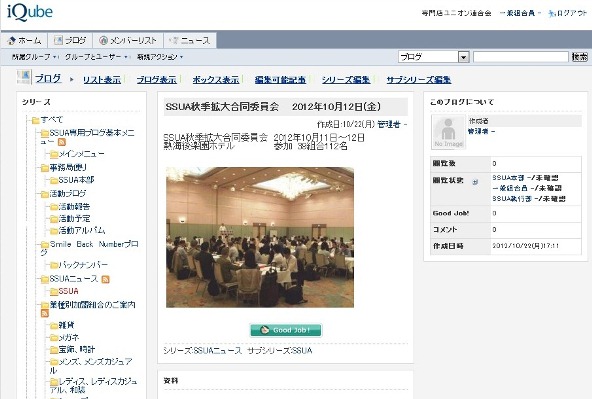Viewport: 592px width, 399px height.
Task: Click the 事務局便り folder icon
Action: tap(45, 168)
